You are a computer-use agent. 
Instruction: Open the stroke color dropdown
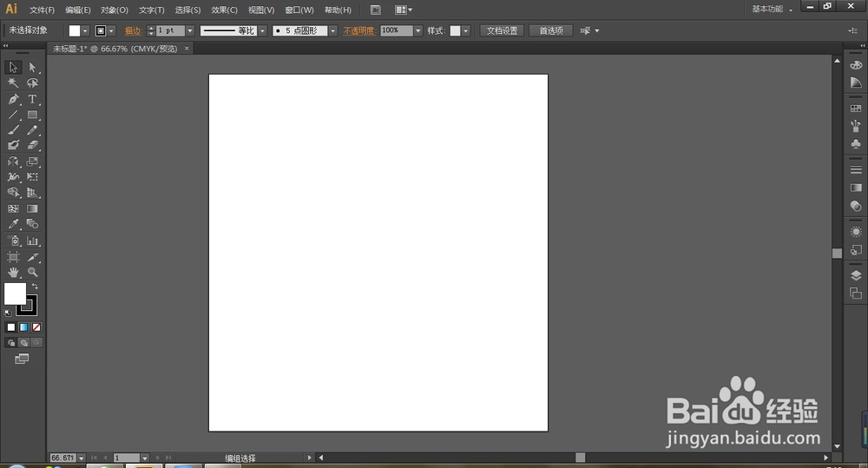point(112,31)
